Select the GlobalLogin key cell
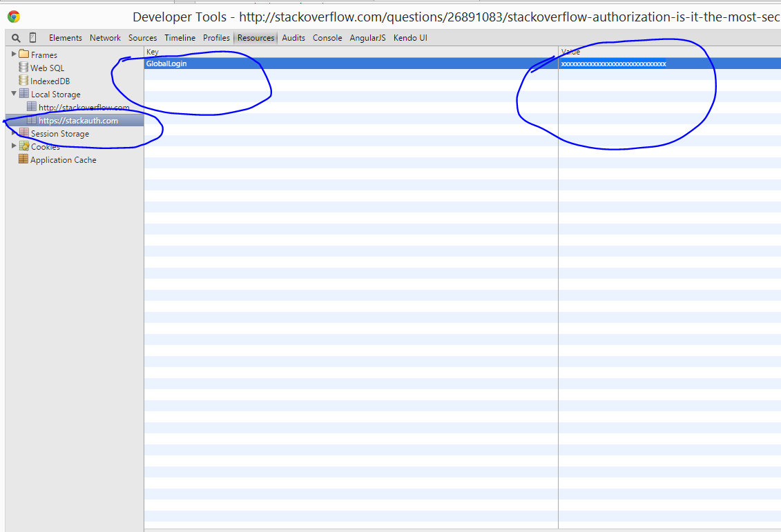781x532 pixels. click(351, 63)
